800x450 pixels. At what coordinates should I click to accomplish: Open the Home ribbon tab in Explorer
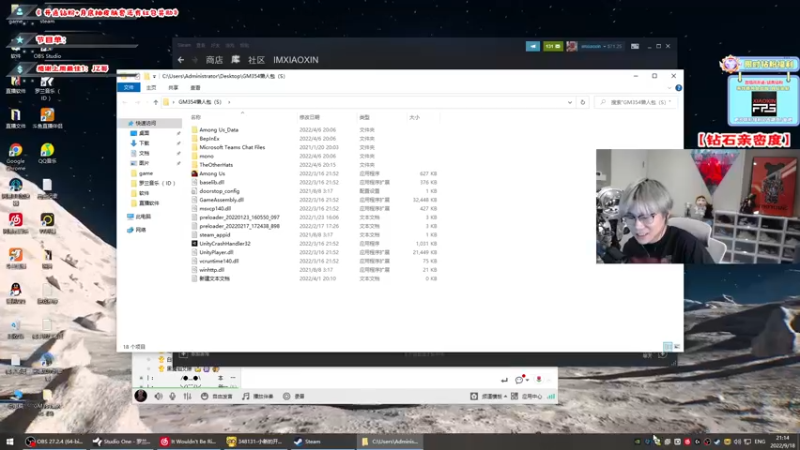click(x=151, y=88)
